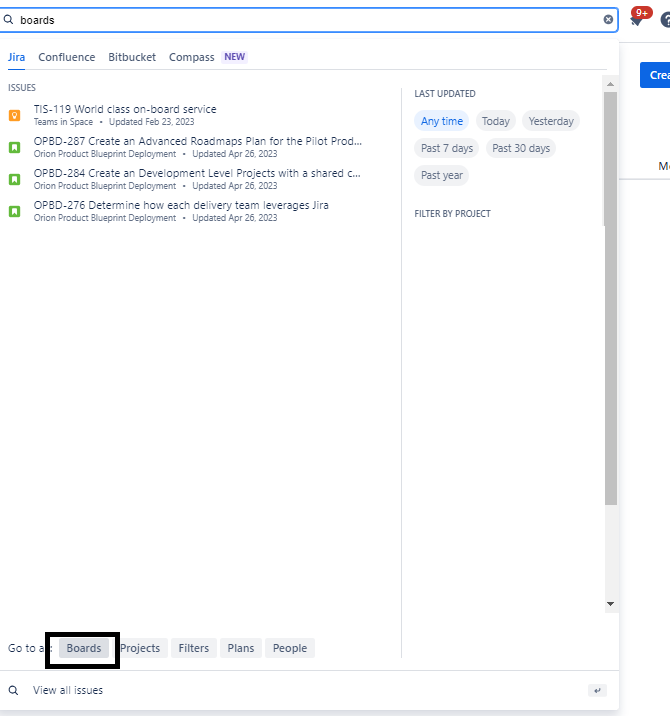670x716 pixels.
Task: Click the scrollbar up arrow in results panel
Action: (x=610, y=84)
